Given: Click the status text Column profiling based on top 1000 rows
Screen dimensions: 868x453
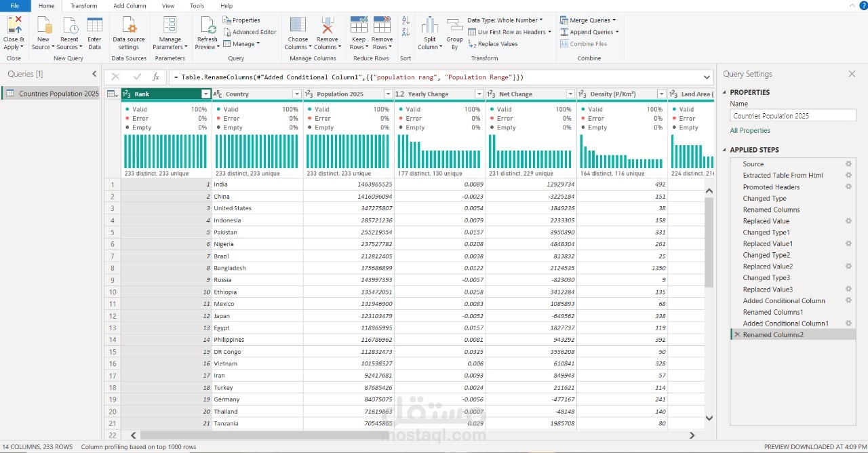Looking at the screenshot, I should coord(138,447).
